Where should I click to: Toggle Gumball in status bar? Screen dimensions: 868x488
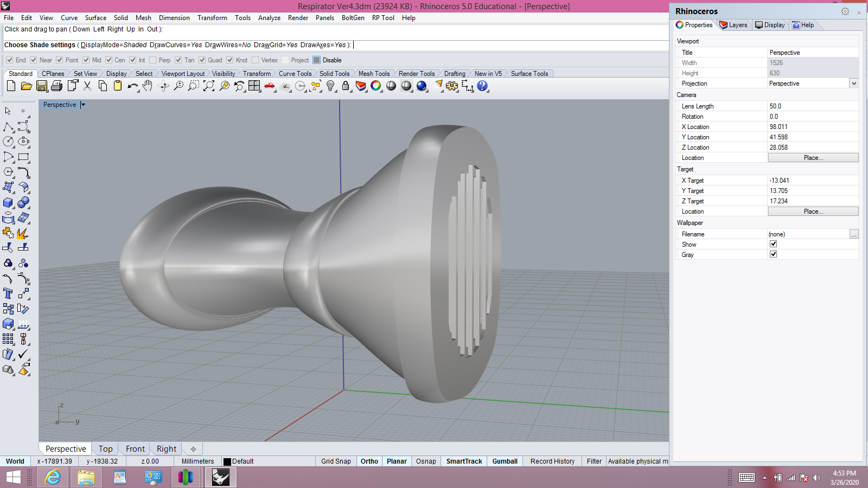505,461
